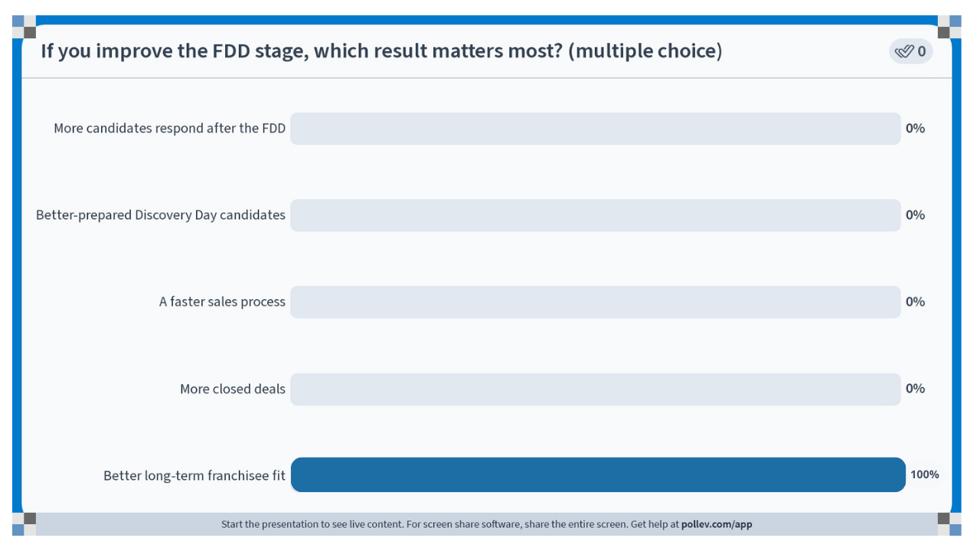This screenshot has width=980, height=551.
Task: Select the 'Better-prepared Discovery Day candidates' label
Action: 161,215
